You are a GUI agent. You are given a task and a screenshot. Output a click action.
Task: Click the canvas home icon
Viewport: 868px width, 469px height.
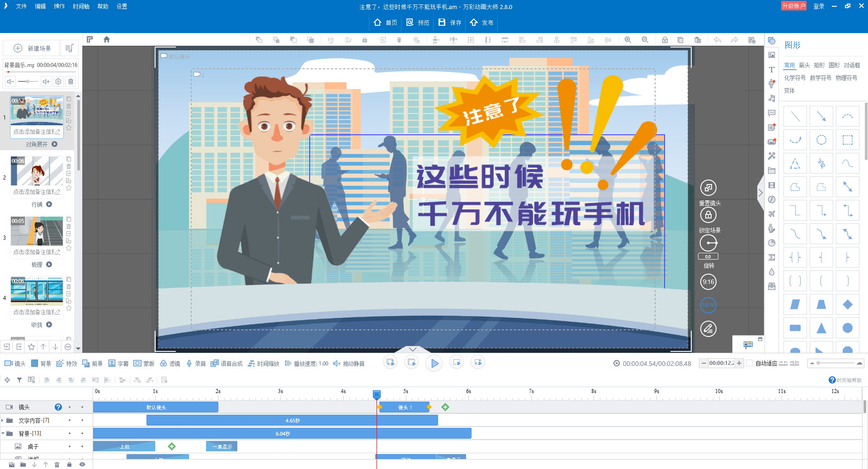click(107, 39)
